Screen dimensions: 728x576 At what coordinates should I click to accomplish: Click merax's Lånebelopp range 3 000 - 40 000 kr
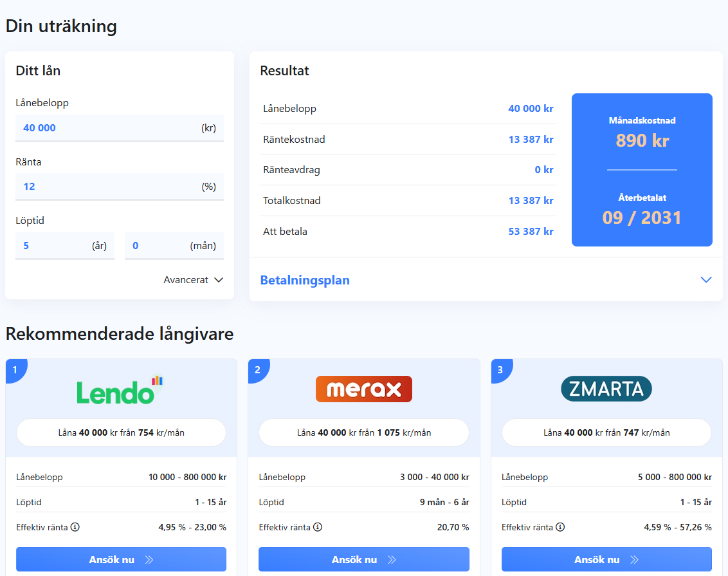point(435,477)
